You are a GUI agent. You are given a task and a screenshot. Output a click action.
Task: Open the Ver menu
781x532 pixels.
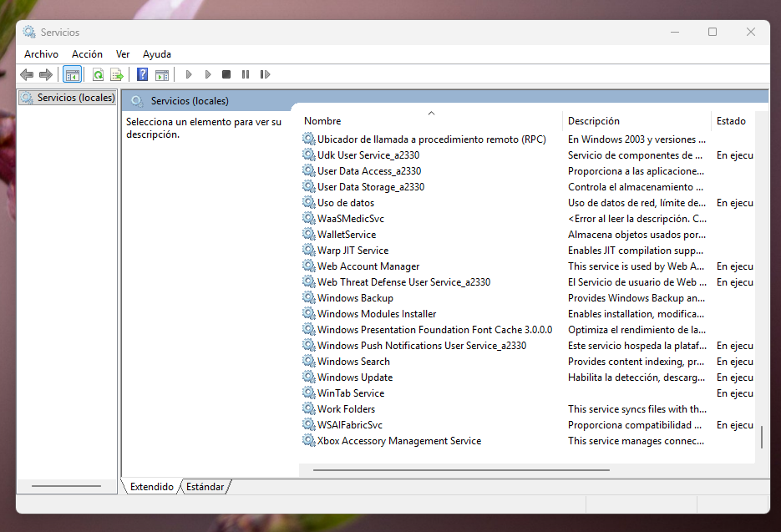coord(123,53)
